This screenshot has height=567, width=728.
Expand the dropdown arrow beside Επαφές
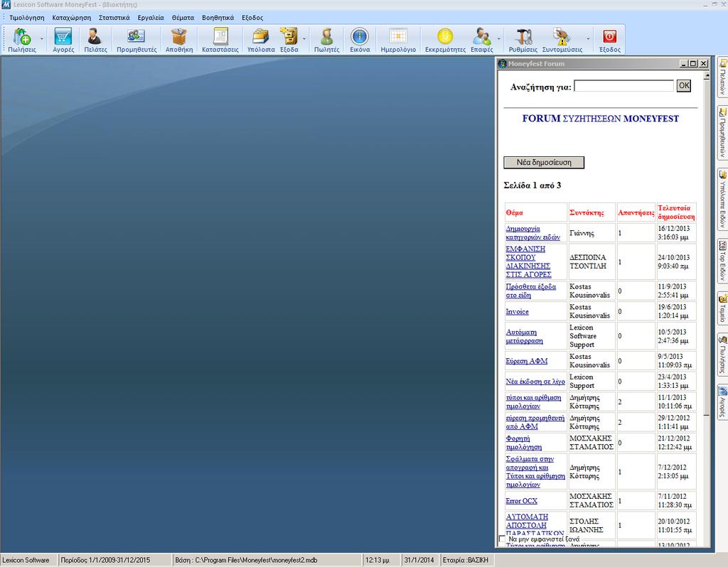click(498, 39)
